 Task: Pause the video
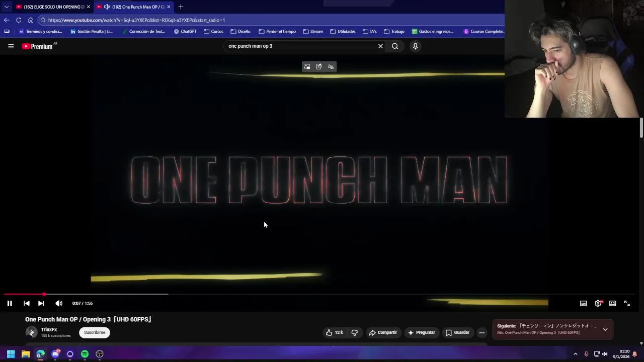pyautogui.click(x=10, y=303)
